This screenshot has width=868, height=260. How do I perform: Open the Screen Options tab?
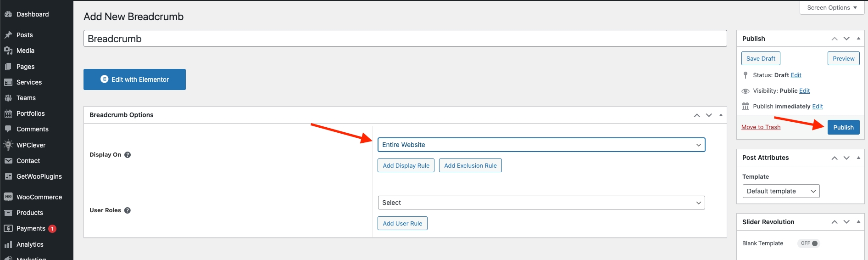tap(832, 8)
